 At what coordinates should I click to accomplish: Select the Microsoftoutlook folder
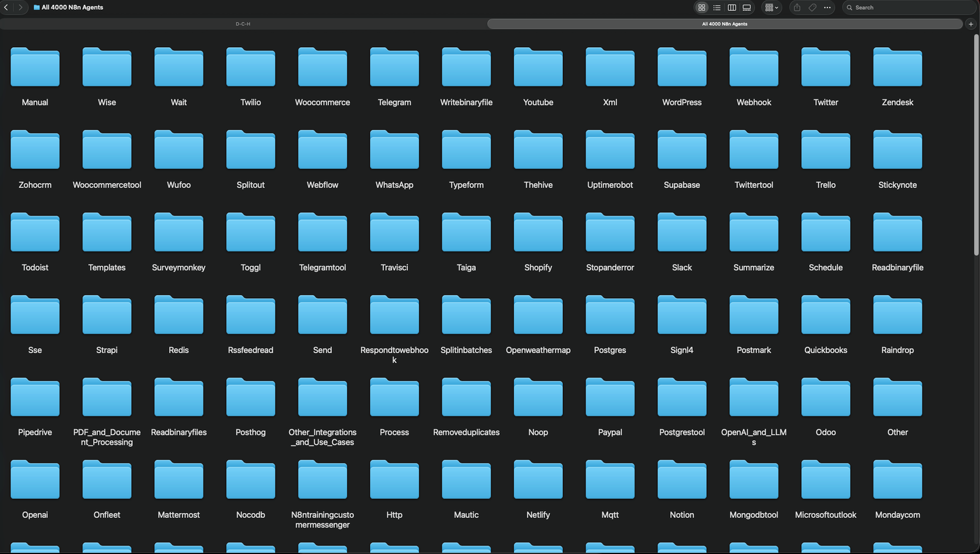pos(826,481)
